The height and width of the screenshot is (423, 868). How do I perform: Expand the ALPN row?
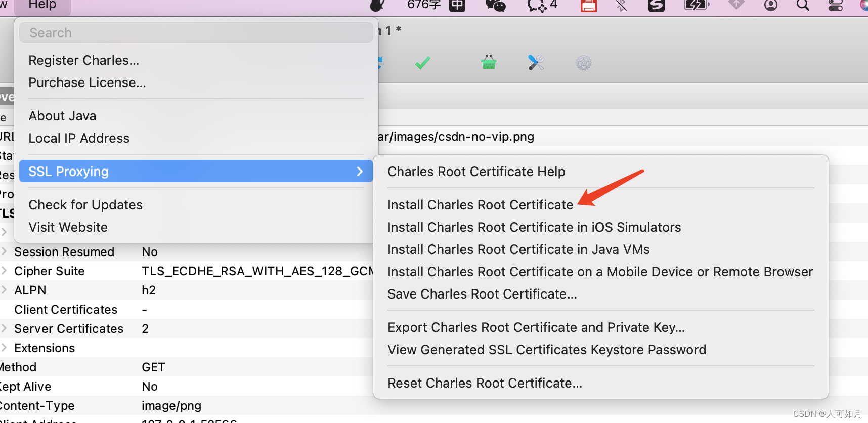[4, 290]
